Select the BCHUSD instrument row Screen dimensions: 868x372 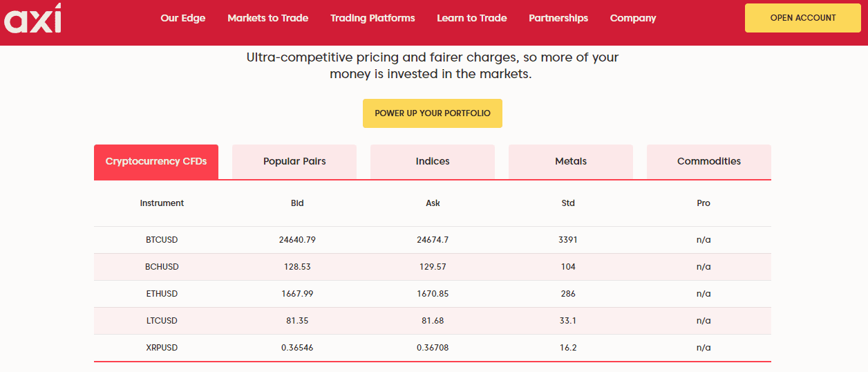pyautogui.click(x=433, y=267)
